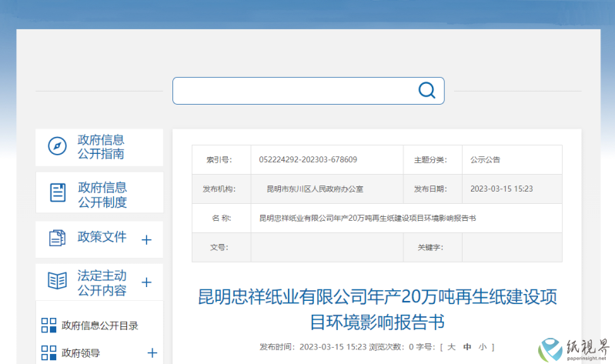Click the grid icon beside 政府信息公开目录
The height and width of the screenshot is (364, 615).
click(49, 326)
